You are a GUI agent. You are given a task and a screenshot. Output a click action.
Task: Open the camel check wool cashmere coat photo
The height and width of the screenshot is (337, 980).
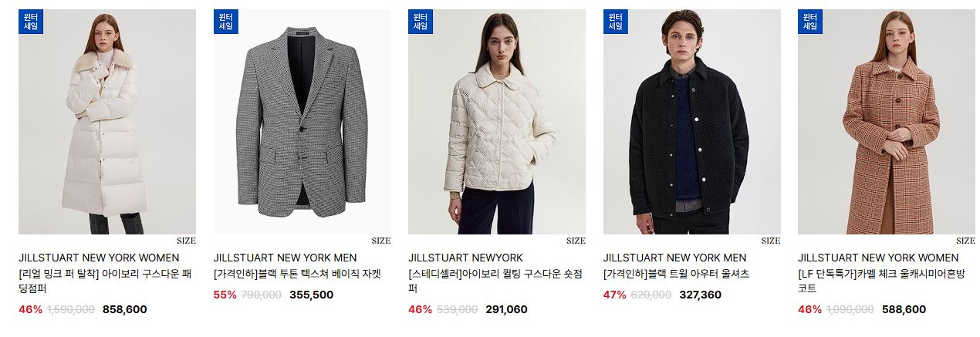pos(887,122)
